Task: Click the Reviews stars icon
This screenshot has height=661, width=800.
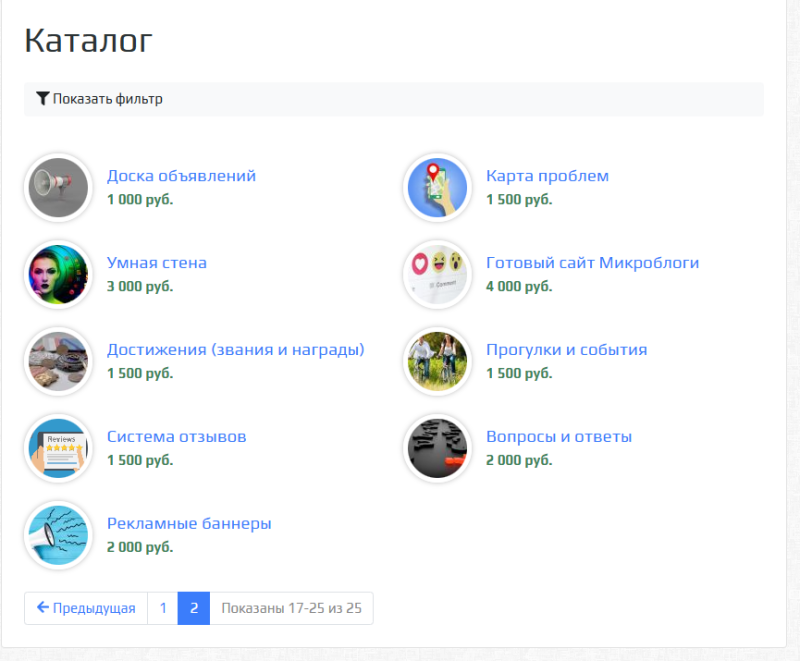Action: [x=58, y=448]
